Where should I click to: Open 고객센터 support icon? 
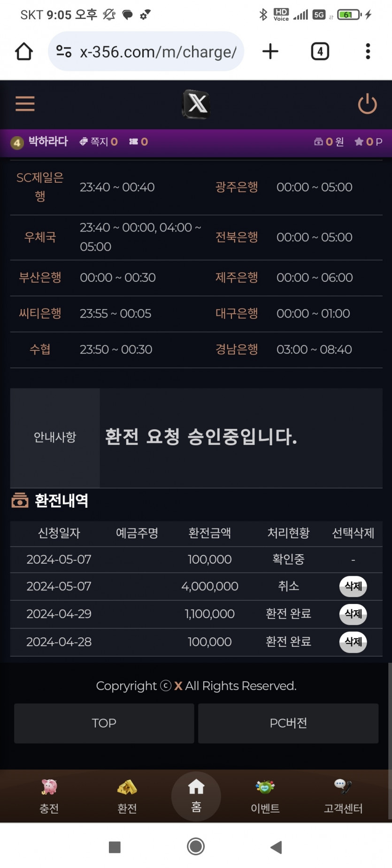[343, 786]
